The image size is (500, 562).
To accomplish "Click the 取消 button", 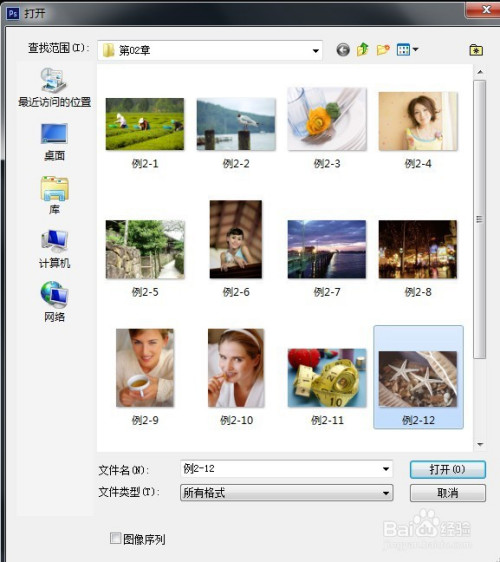I will 448,493.
